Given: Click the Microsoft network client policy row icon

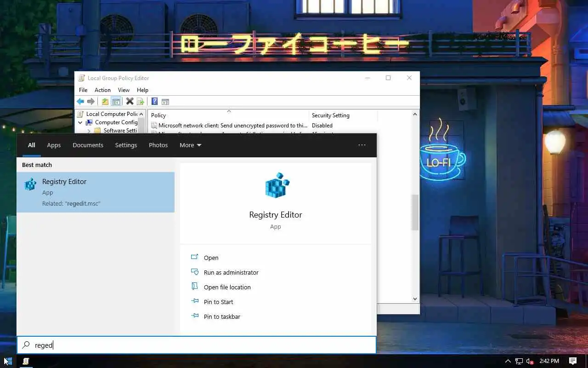Looking at the screenshot, I should coord(154,126).
